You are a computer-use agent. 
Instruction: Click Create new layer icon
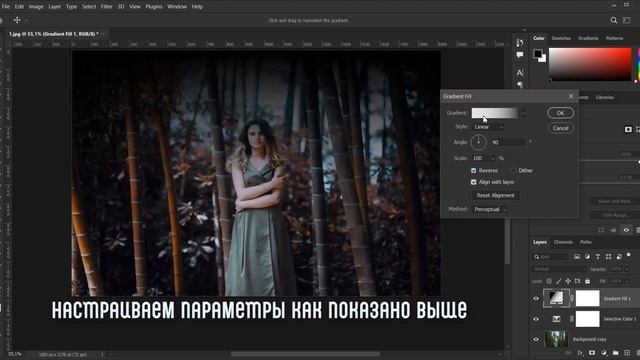(627, 353)
